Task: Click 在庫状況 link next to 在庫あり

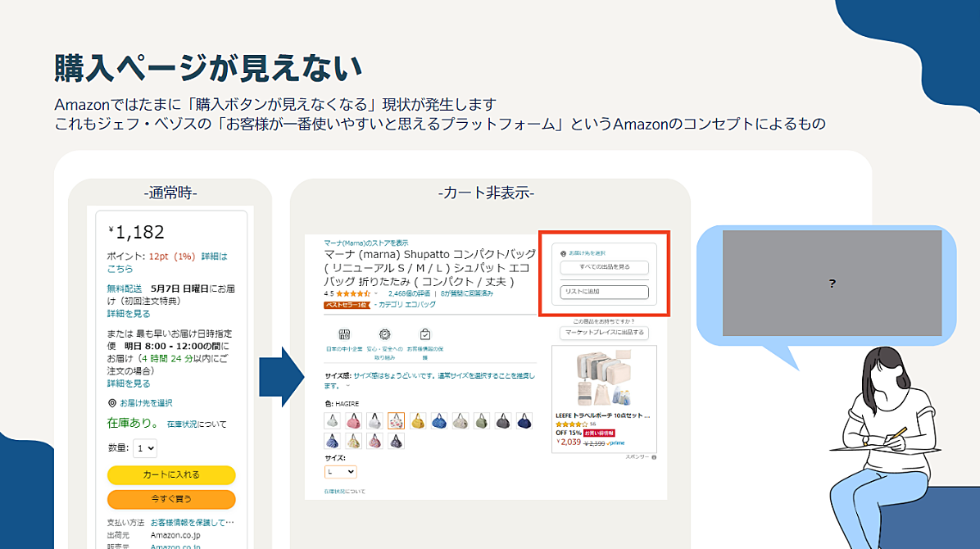Action: [x=182, y=424]
